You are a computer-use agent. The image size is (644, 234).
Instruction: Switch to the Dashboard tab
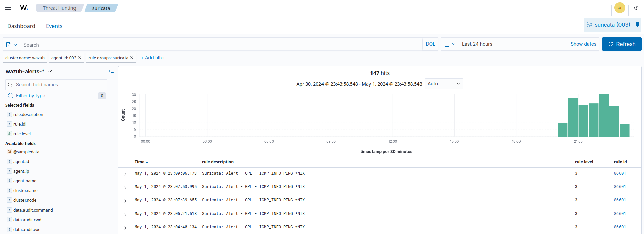[x=21, y=26]
